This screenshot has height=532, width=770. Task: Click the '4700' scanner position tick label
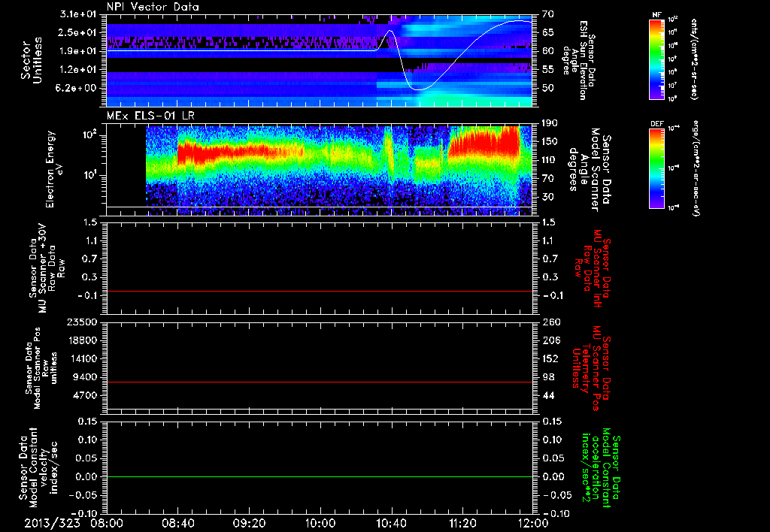click(x=84, y=395)
